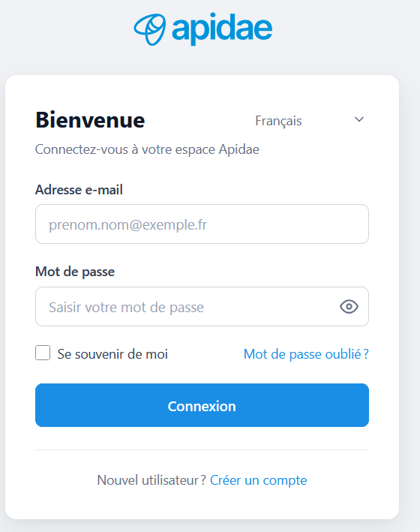Click the Mot de passe field label
The width and height of the screenshot is (420, 532).
75,272
